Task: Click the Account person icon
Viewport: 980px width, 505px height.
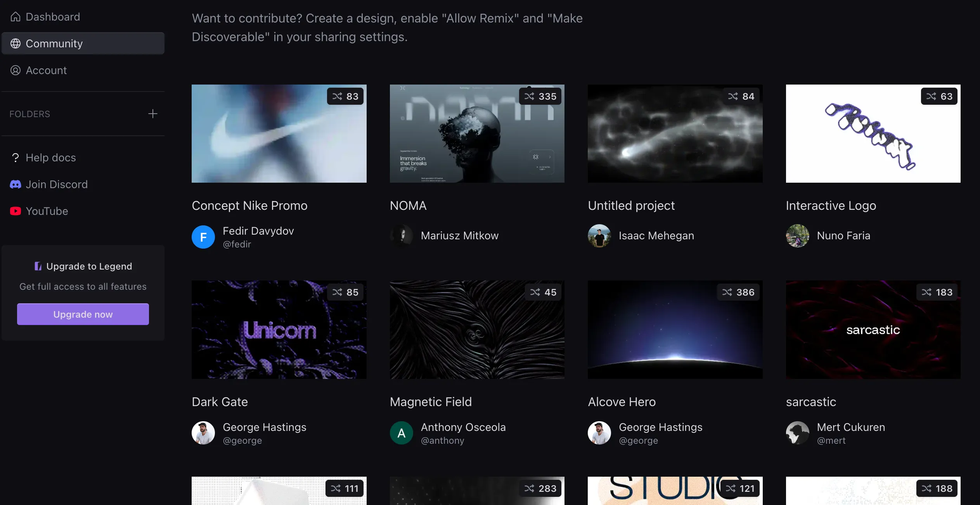Action: [16, 70]
